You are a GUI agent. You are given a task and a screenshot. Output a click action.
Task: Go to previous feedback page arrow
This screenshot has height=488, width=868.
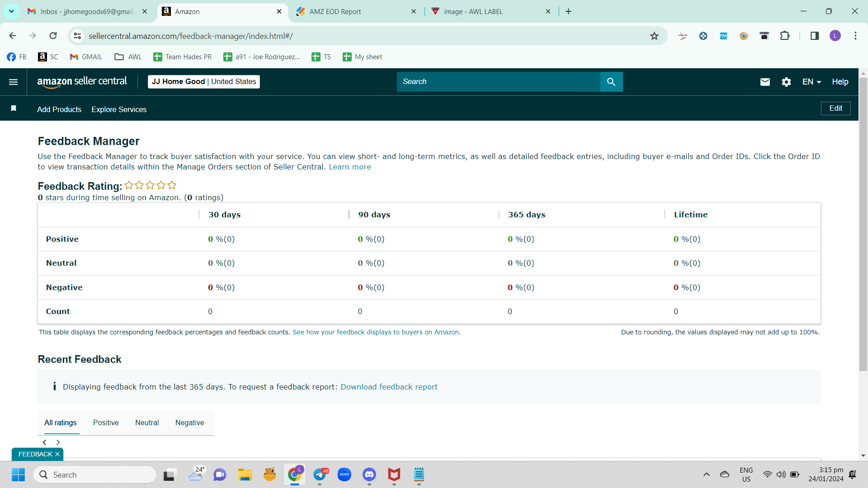coord(44,442)
